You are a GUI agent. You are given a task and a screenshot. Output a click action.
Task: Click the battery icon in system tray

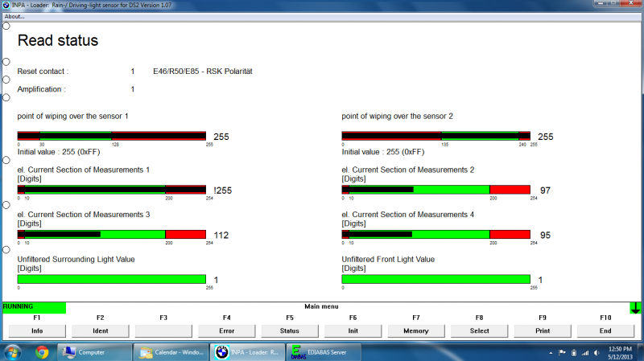[574, 353]
